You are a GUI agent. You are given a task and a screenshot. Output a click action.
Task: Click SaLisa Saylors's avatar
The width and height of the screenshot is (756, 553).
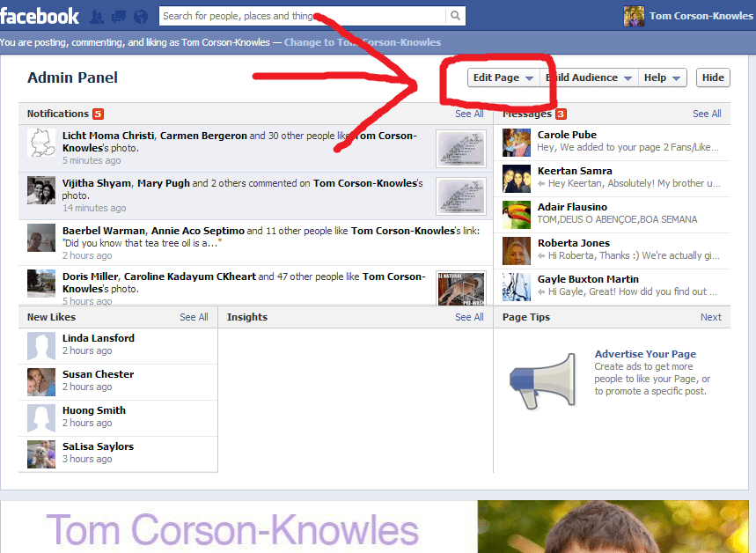41,454
